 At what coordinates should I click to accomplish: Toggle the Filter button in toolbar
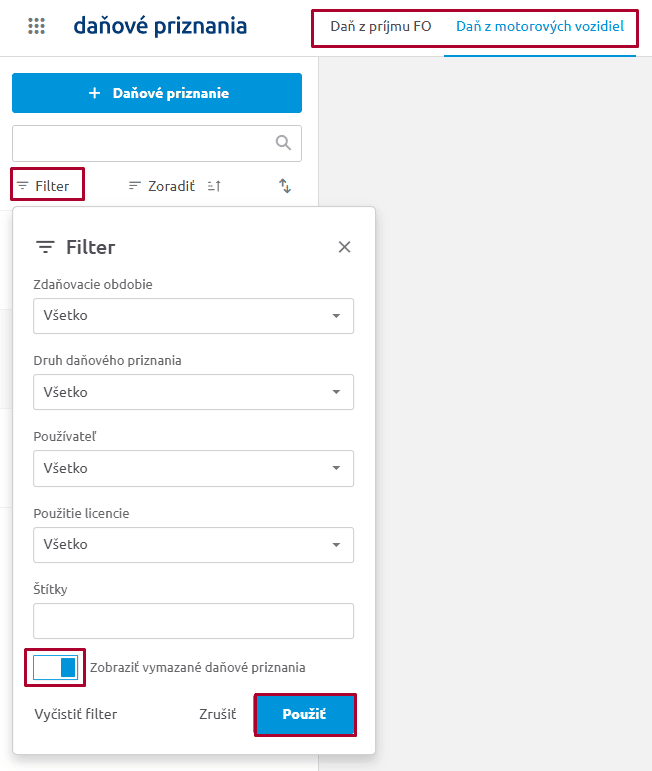click(x=47, y=186)
